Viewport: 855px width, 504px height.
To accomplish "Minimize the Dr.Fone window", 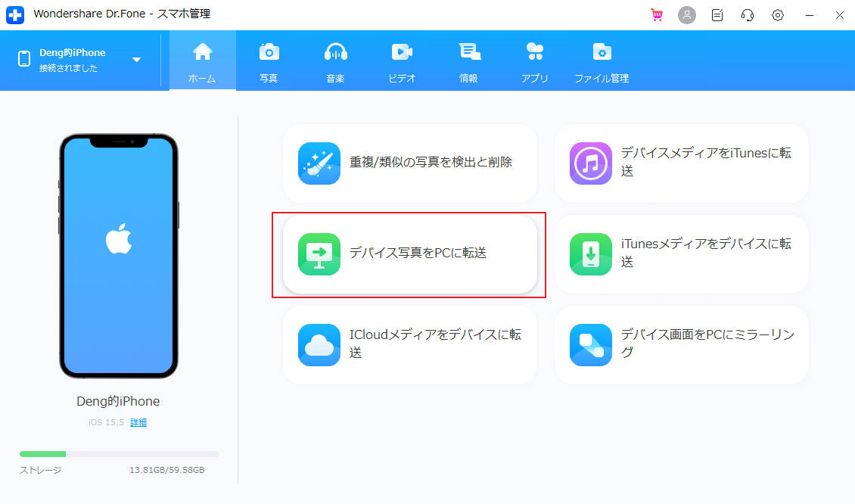I will tap(809, 15).
